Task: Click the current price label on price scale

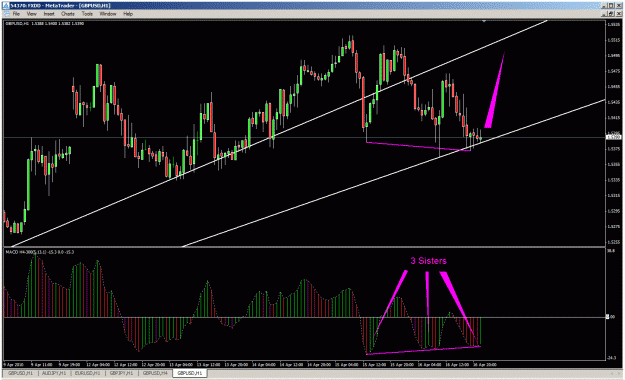Action: (613, 137)
